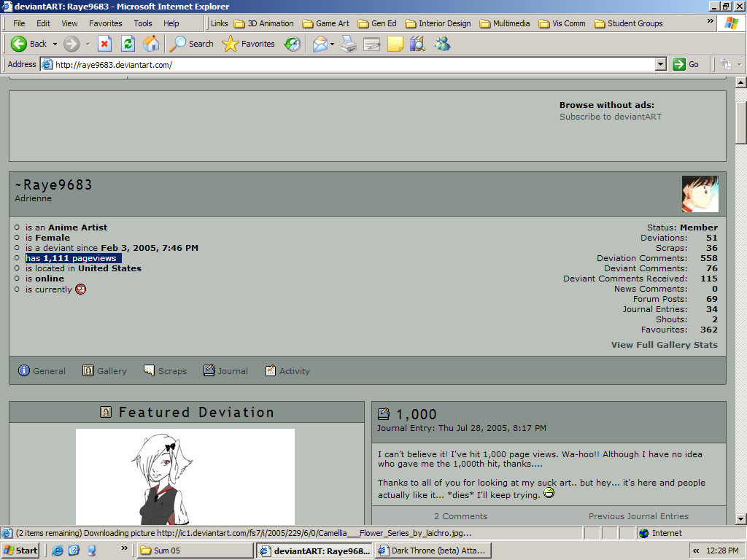Open the Multimedia links folder
The height and width of the screenshot is (560, 747).
tap(505, 23)
